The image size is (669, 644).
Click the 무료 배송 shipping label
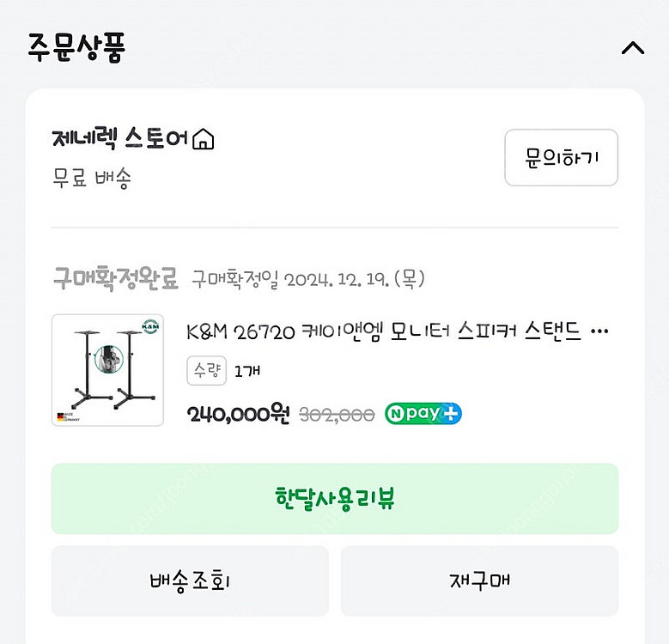91,179
